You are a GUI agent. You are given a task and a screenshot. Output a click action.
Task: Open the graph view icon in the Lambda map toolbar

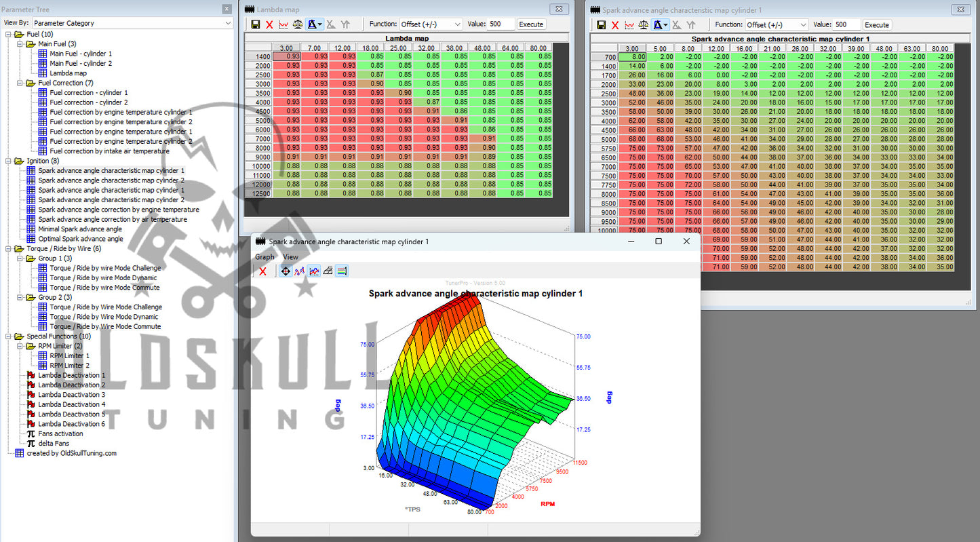(283, 24)
